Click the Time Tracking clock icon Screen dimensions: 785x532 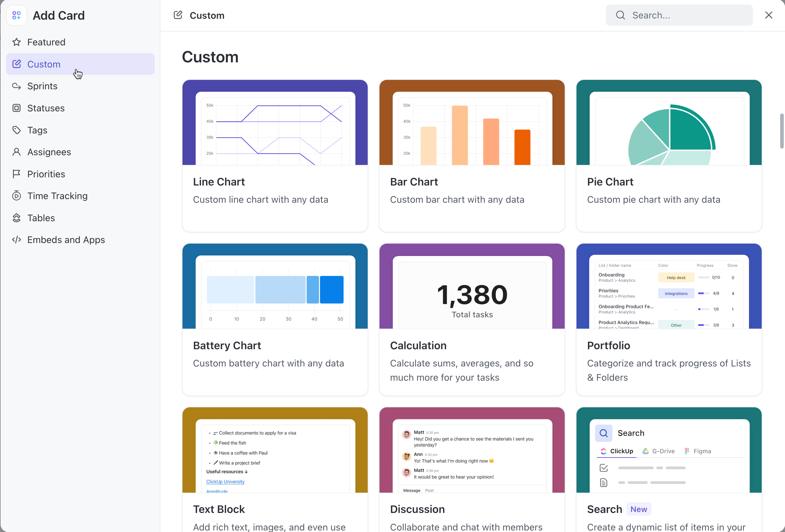(16, 195)
